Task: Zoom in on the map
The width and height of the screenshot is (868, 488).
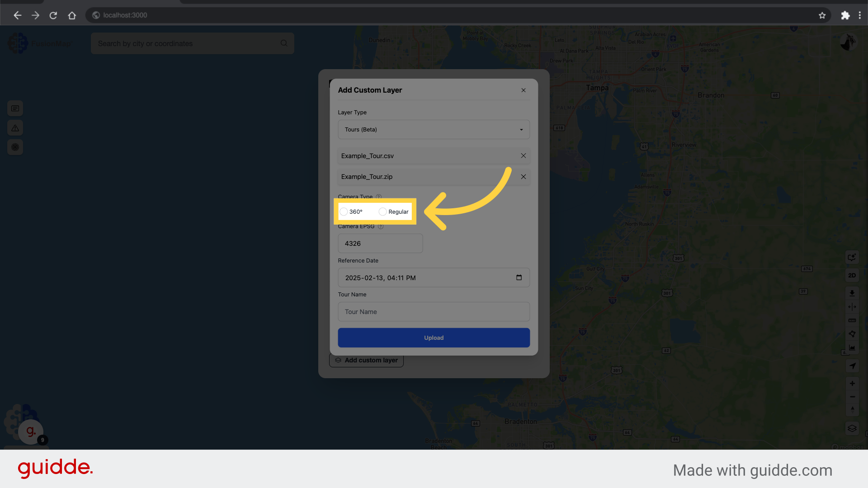Action: pyautogui.click(x=852, y=383)
